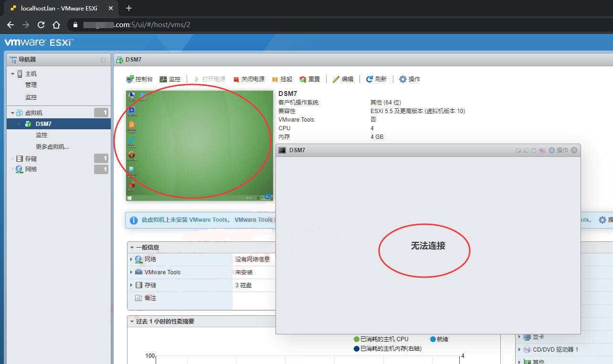The width and height of the screenshot is (613, 364).
Task: Open 监控 under DSM7 in navigator
Action: (x=42, y=135)
